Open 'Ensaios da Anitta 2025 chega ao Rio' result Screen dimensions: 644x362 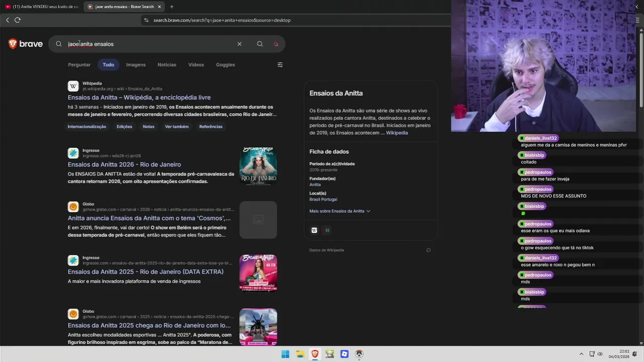pos(149,325)
